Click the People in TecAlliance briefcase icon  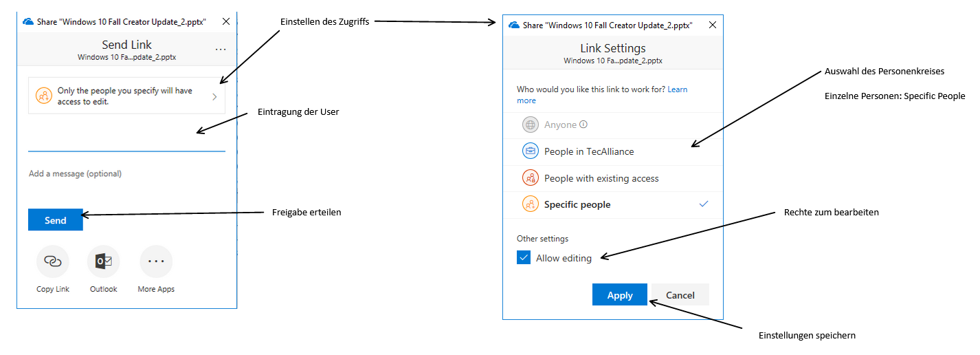coord(530,151)
